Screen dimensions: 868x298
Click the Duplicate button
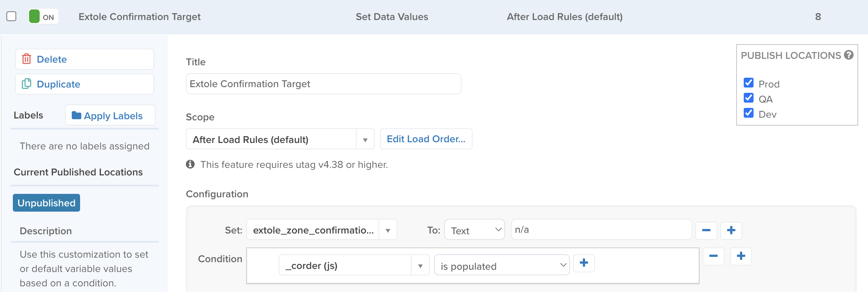(85, 84)
